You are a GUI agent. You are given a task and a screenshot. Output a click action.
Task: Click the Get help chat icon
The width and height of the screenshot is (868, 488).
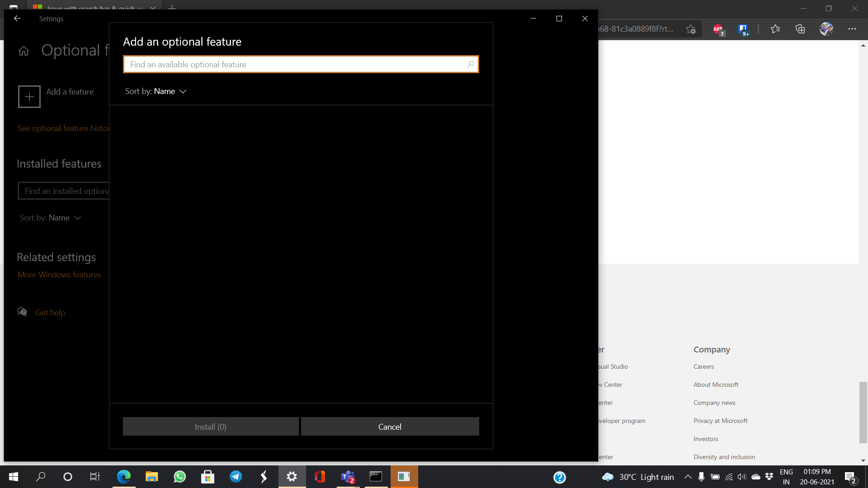tap(22, 312)
